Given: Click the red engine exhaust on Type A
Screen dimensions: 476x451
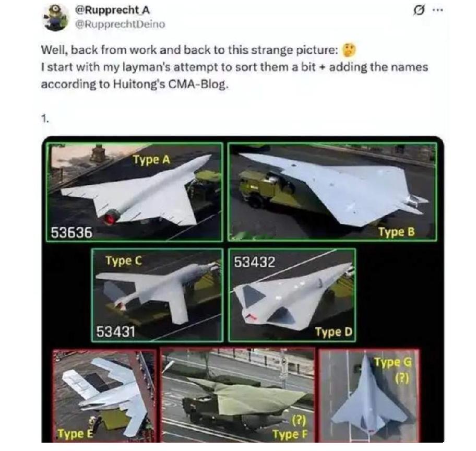Looking at the screenshot, I should pos(110,218).
